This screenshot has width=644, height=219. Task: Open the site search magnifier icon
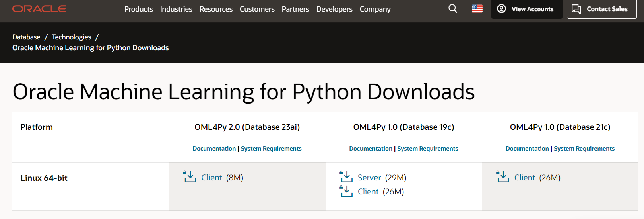pyautogui.click(x=452, y=9)
